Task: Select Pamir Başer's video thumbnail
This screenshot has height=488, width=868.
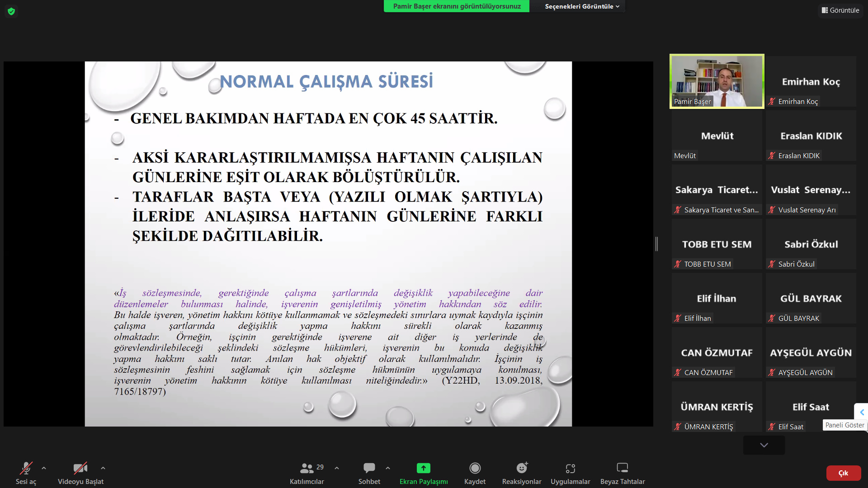Action: 717,81
